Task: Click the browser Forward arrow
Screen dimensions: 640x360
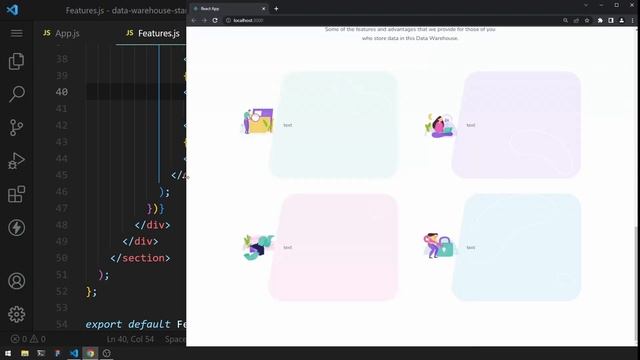Action: coord(204,20)
